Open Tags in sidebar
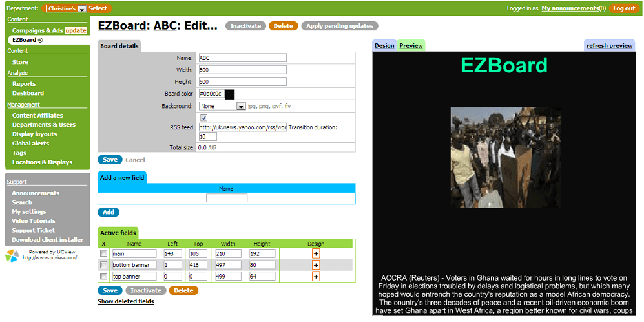Viewport: 644px width, 322px height. [19, 153]
